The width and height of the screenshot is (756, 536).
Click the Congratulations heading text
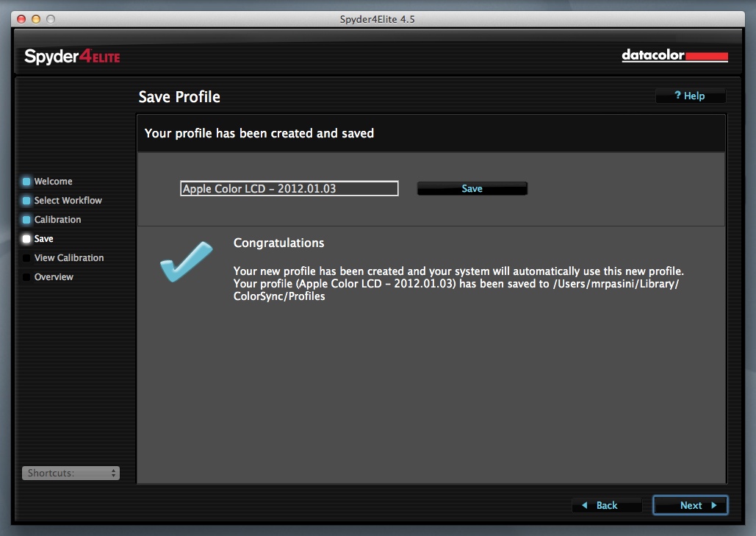[278, 243]
